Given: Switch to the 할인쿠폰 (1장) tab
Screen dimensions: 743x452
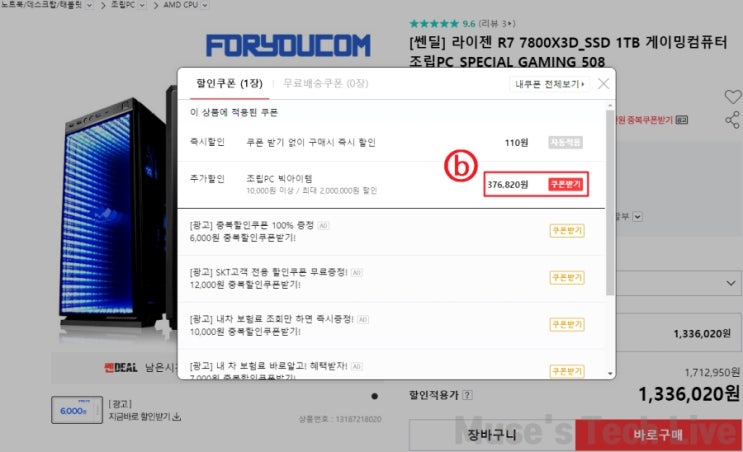Looking at the screenshot, I should (x=229, y=83).
